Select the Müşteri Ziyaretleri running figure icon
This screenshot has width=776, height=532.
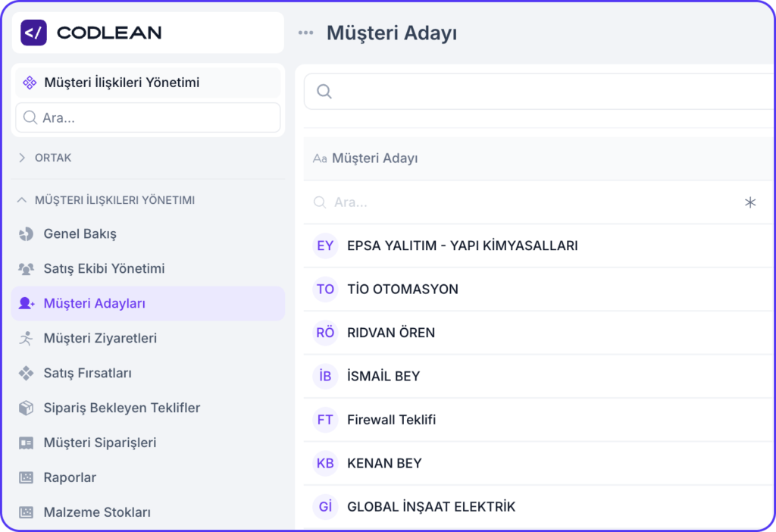click(27, 339)
